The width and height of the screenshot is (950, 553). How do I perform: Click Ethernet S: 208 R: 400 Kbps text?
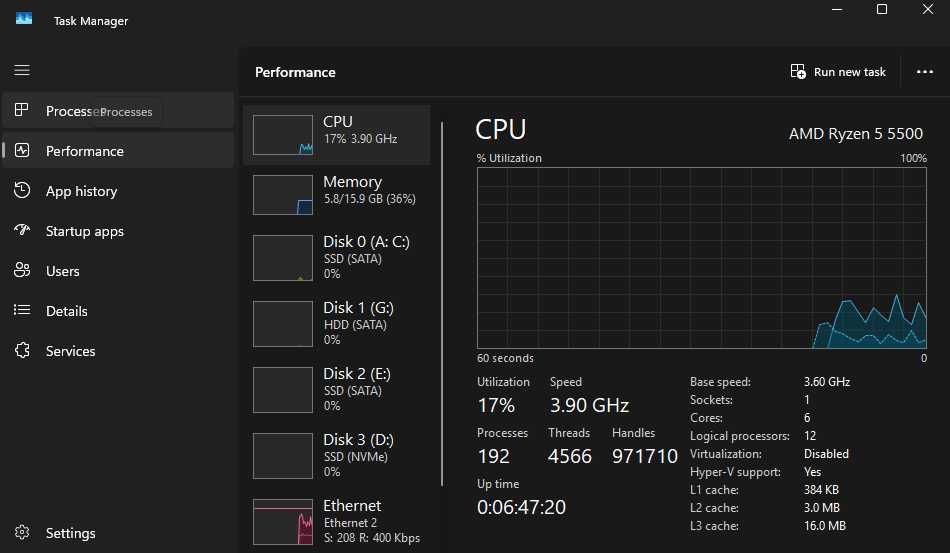(x=372, y=538)
